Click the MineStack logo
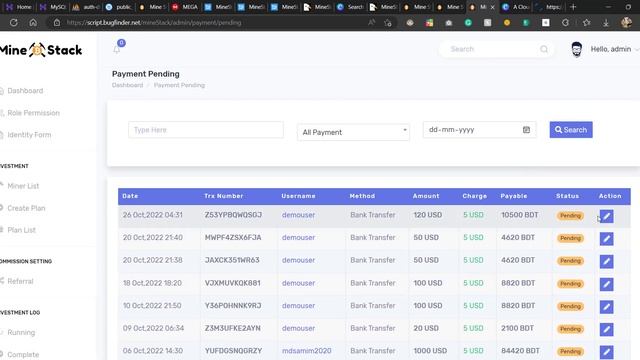The image size is (640, 360). coord(41,50)
